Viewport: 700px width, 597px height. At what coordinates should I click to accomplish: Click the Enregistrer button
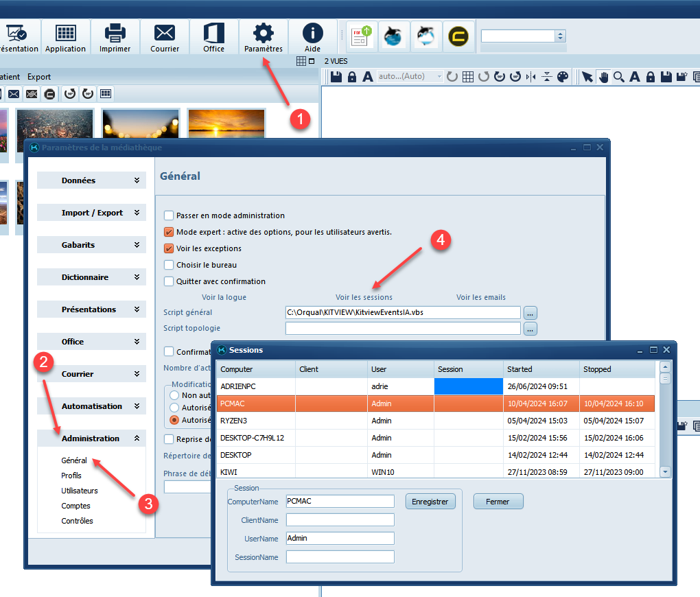pos(430,502)
